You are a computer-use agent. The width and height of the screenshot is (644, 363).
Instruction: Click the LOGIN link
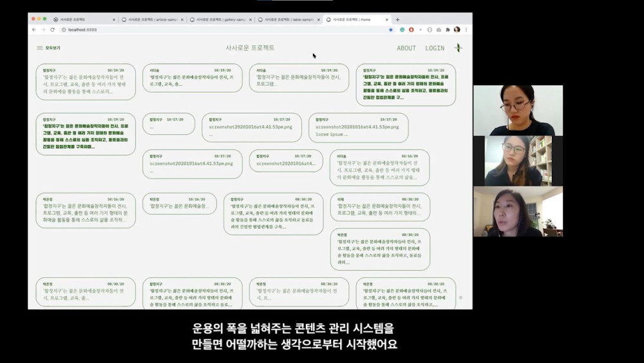435,48
